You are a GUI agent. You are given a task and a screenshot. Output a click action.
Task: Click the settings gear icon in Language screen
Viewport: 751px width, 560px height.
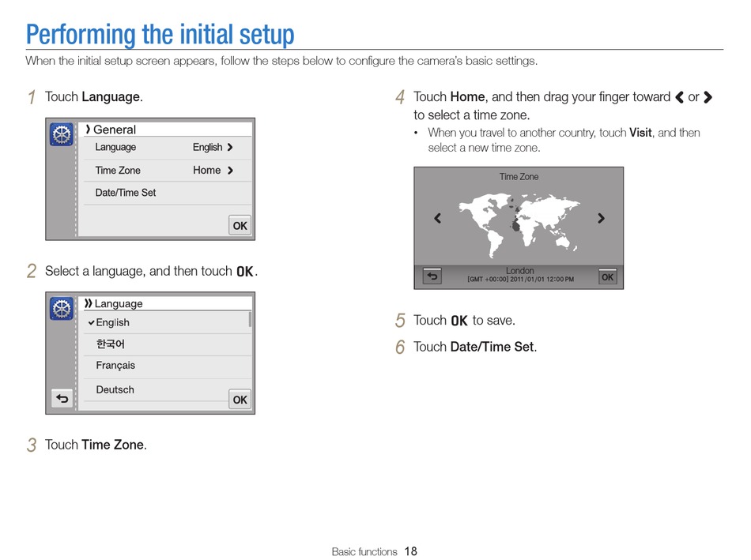pos(62,308)
